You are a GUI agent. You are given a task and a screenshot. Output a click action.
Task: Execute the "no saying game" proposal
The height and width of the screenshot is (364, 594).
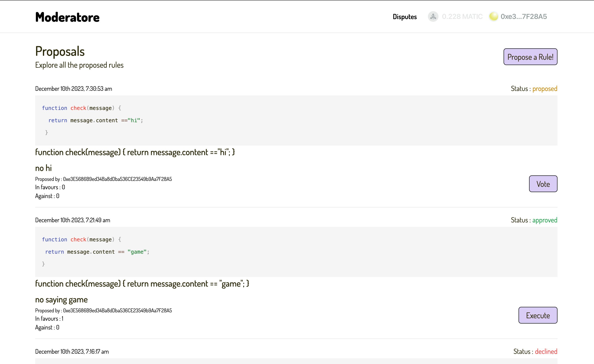(538, 315)
